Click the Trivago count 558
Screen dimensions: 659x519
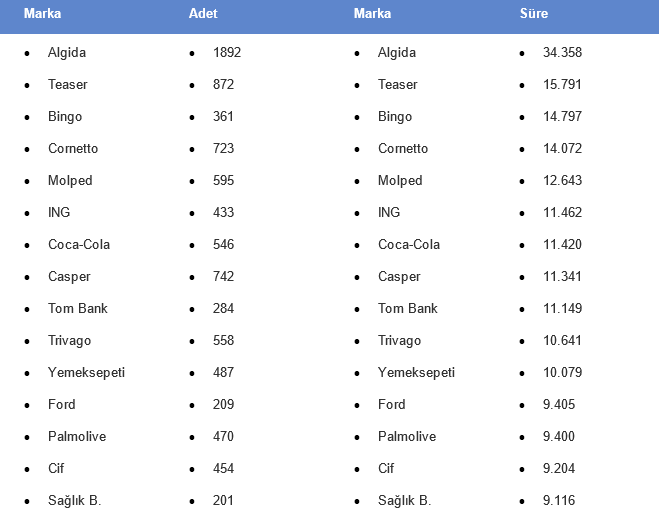tap(224, 340)
